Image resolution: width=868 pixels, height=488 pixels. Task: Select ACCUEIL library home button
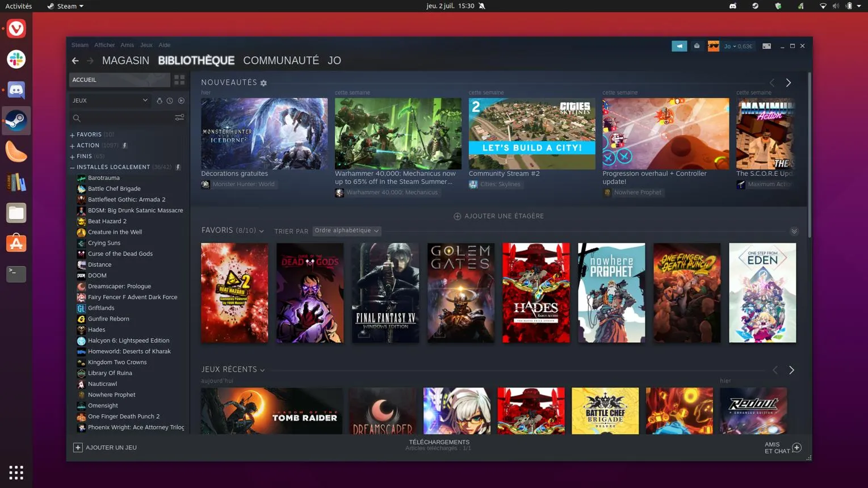(x=119, y=80)
